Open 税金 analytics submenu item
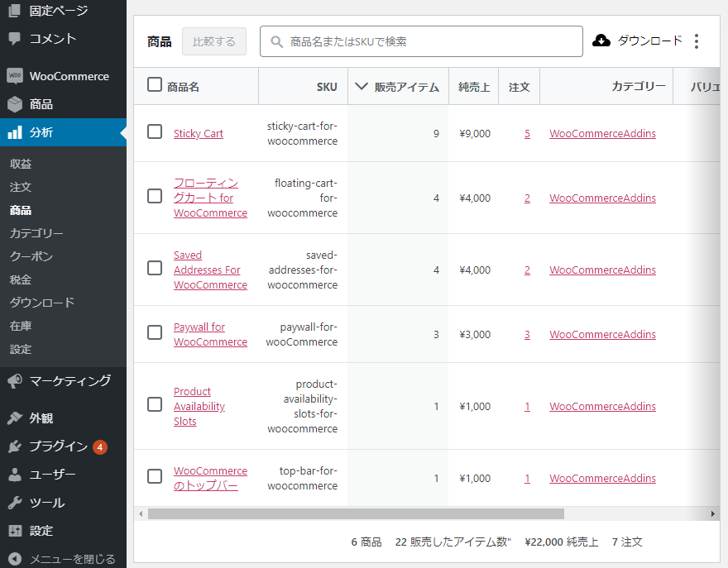The width and height of the screenshot is (728, 568). [x=21, y=279]
